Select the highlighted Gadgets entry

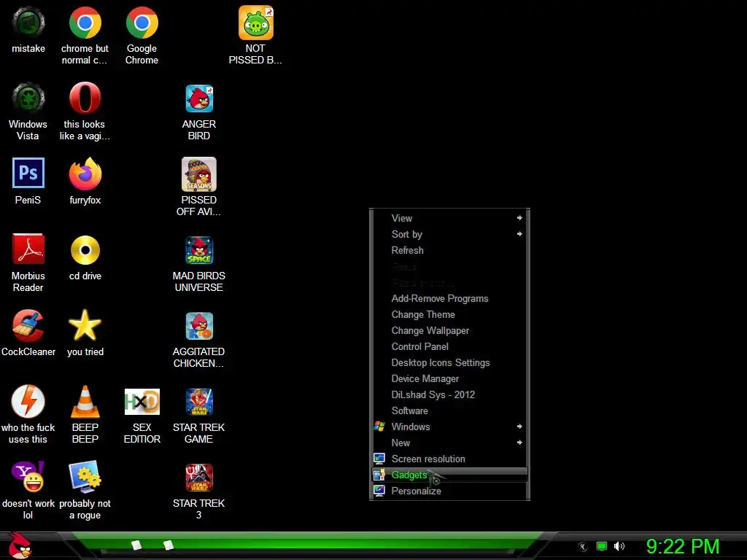(449, 475)
